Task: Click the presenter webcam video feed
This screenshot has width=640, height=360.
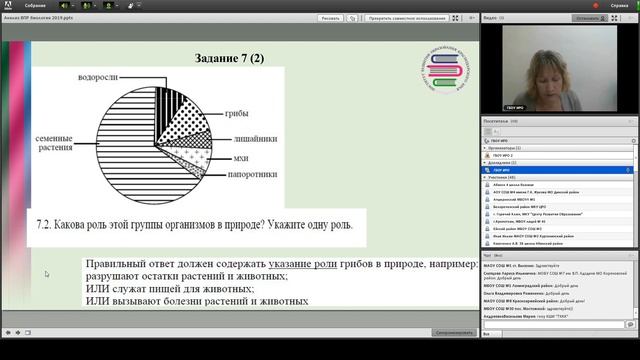Action: click(x=559, y=69)
